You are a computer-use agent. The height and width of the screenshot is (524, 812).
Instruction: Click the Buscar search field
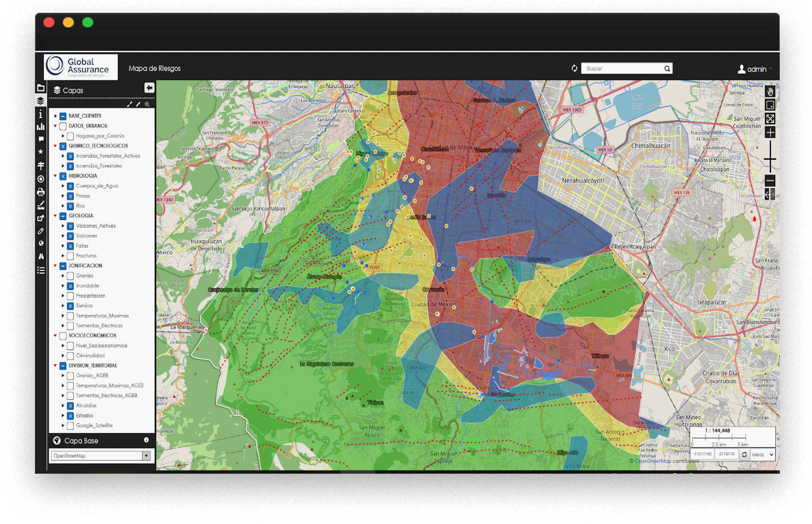(622, 69)
